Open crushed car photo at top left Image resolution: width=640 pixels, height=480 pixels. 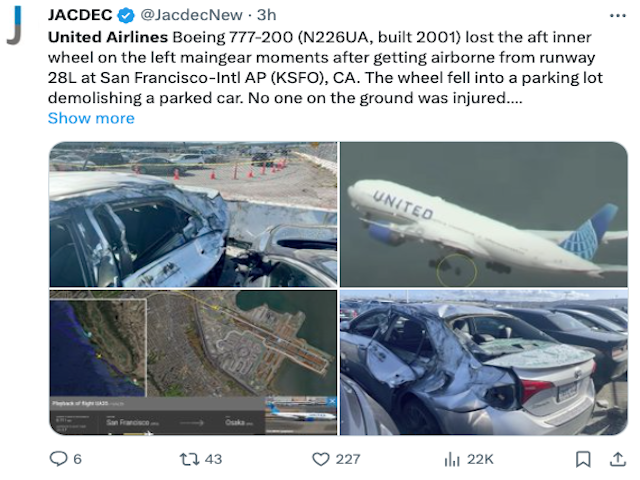193,214
